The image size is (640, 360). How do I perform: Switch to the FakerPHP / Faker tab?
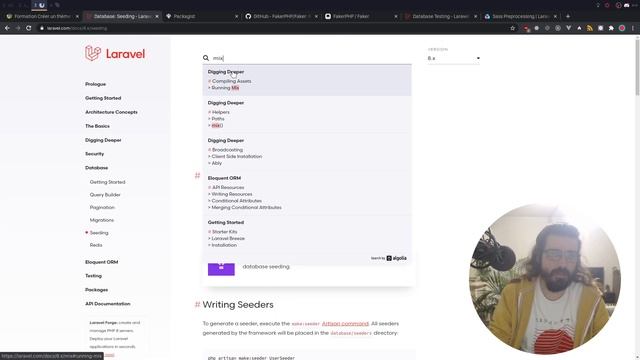point(358,16)
